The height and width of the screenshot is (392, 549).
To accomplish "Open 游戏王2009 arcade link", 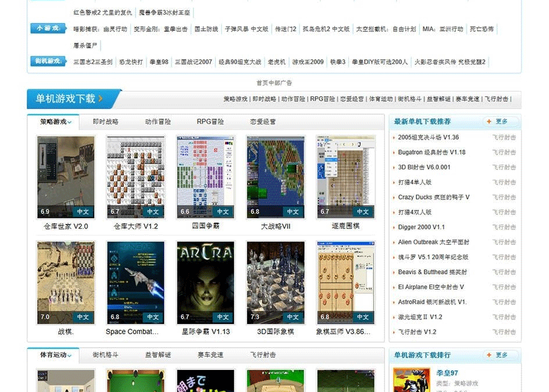I will [308, 62].
